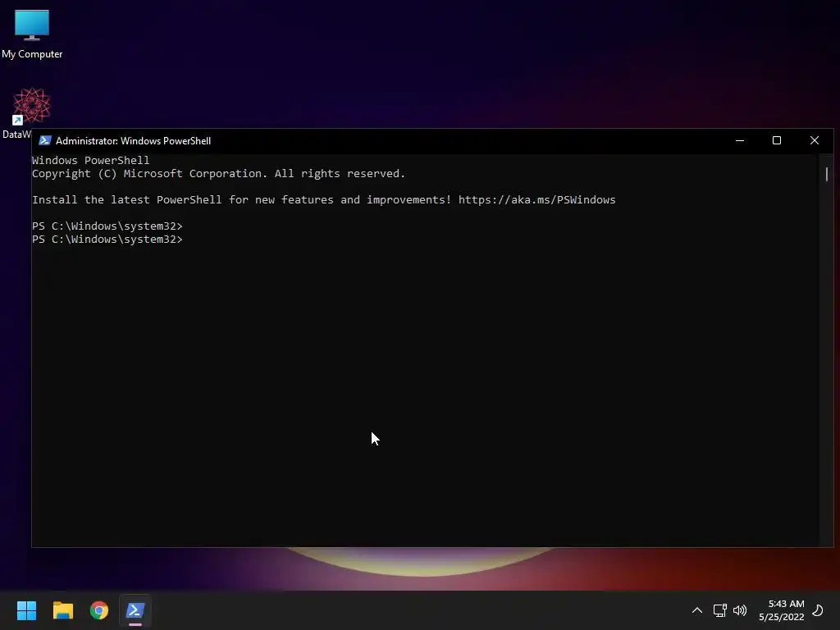840x630 pixels.
Task: Click the last PS C:\Windows\system32> prompt line
Action: 107,240
